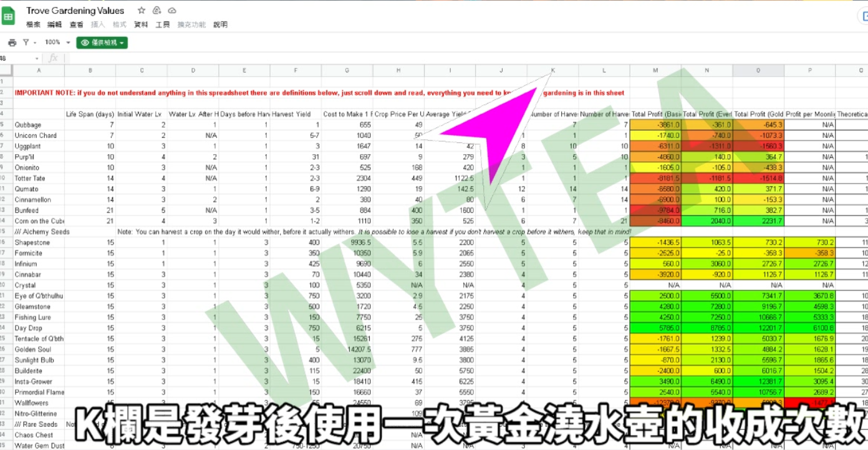The image size is (868, 450).
Task: Open the 查看 menu
Action: point(77,25)
